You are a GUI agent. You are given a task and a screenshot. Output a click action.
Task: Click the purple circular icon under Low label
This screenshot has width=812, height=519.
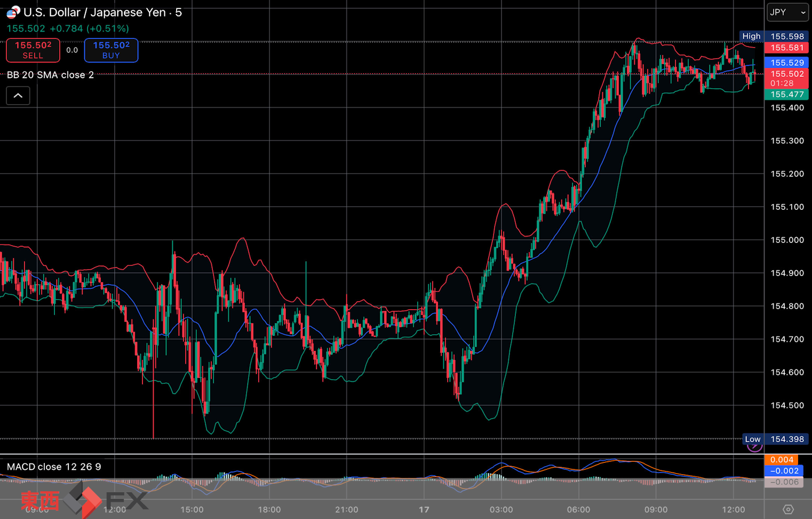click(754, 446)
